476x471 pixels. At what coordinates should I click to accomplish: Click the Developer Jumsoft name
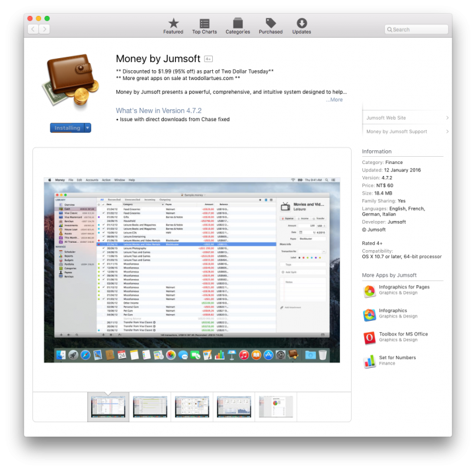(x=397, y=222)
